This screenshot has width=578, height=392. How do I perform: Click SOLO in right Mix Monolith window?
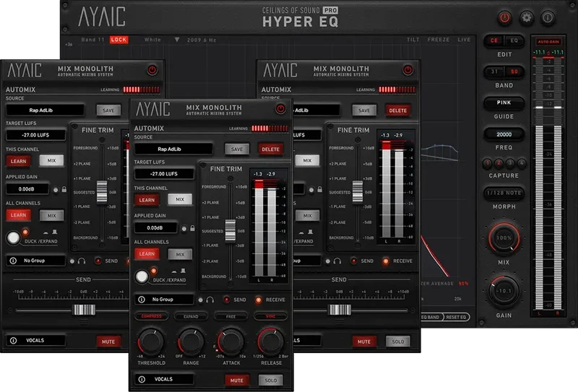pos(398,341)
